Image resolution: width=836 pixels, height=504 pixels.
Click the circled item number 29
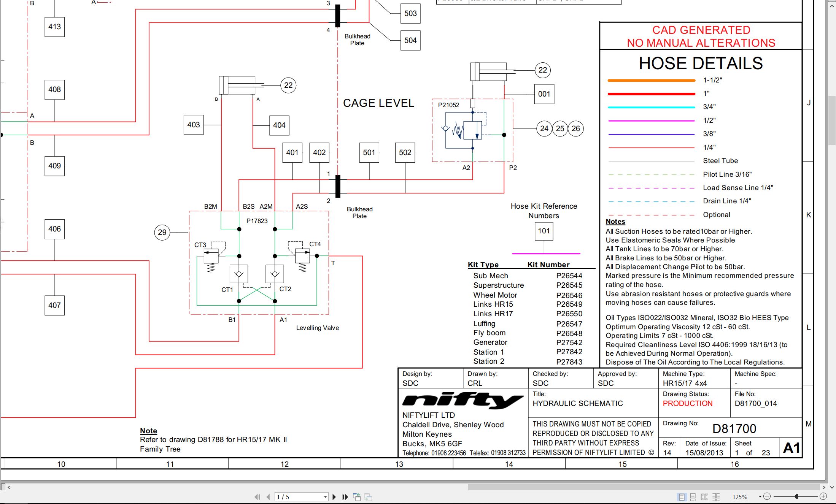coord(162,232)
